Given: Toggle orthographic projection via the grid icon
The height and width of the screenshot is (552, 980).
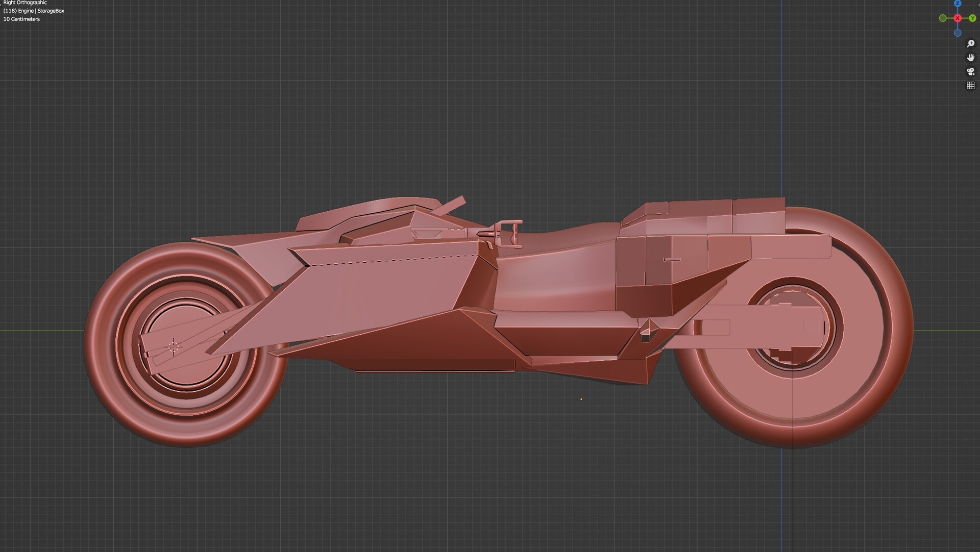Looking at the screenshot, I should pos(971,85).
